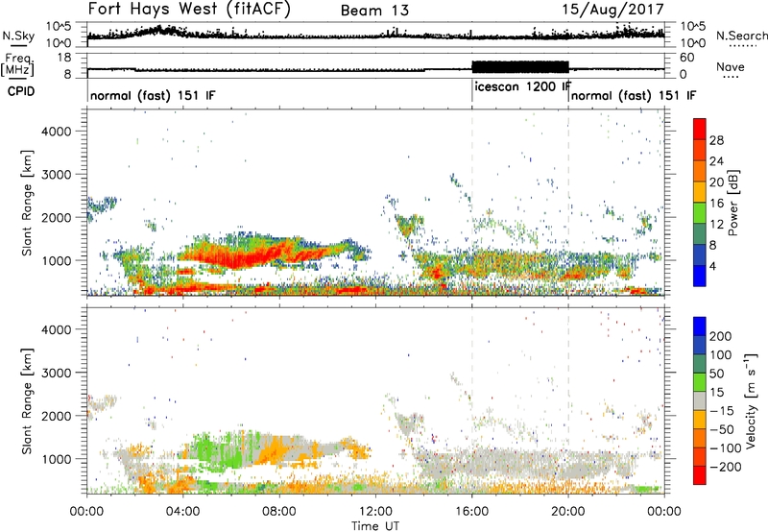Click the "1000" slant range label in the velocity panel
The height and width of the screenshot is (532, 768).
tap(56, 459)
